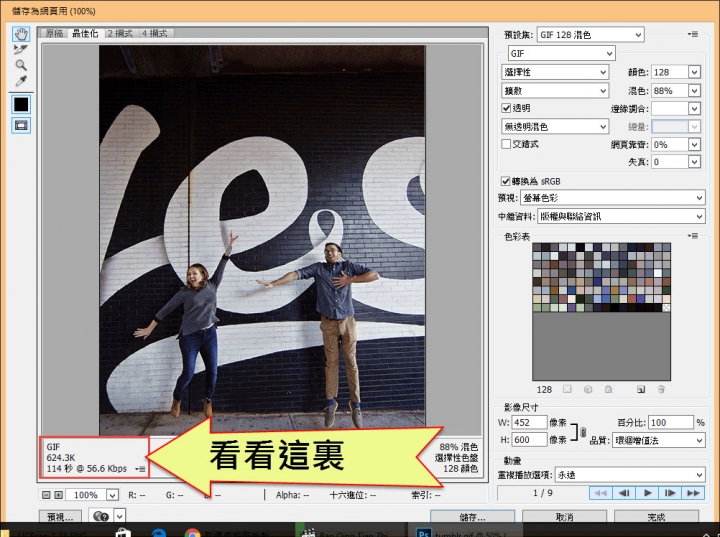Open the GIF file format dropdown
720x537 pixels.
point(561,53)
